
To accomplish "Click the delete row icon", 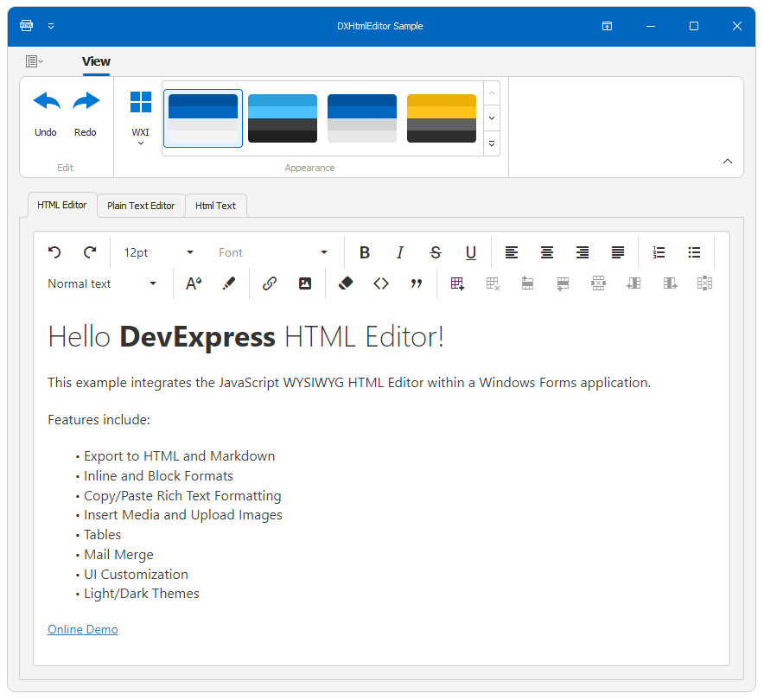I will tap(598, 283).
